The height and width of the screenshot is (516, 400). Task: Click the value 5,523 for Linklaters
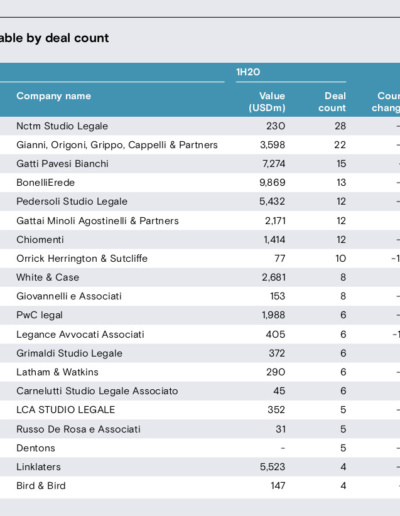click(273, 467)
